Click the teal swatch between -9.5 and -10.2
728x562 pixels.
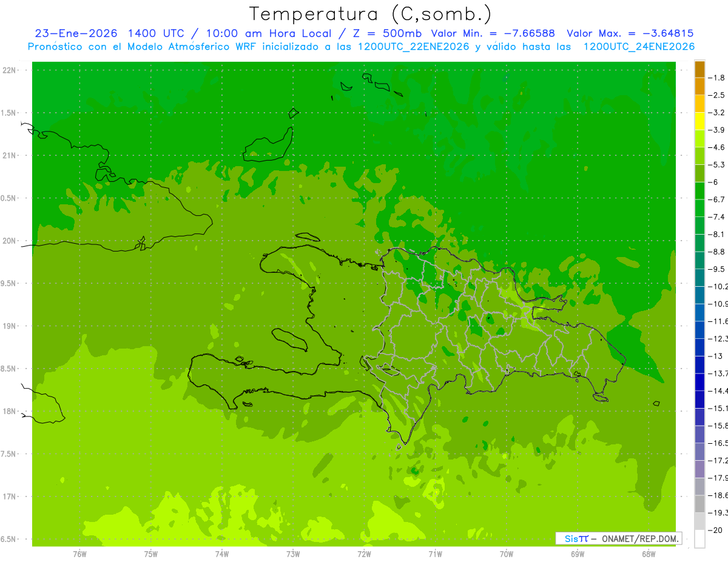(699, 278)
